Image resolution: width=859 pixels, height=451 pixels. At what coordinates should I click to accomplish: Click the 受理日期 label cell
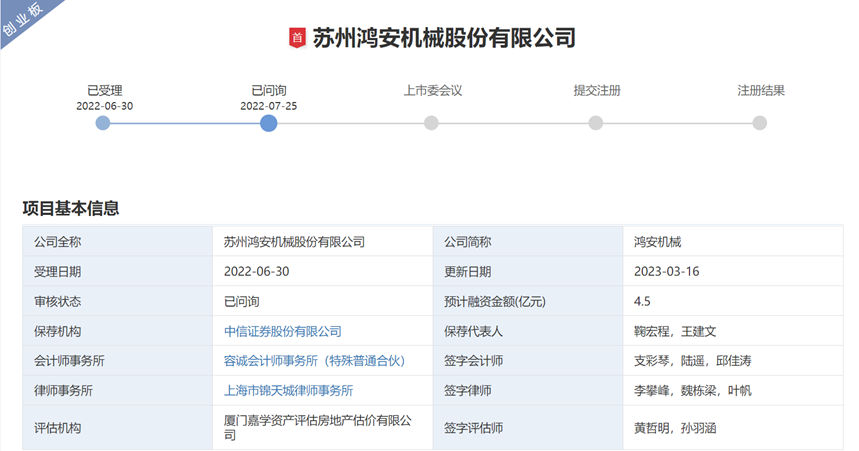pyautogui.click(x=117, y=271)
